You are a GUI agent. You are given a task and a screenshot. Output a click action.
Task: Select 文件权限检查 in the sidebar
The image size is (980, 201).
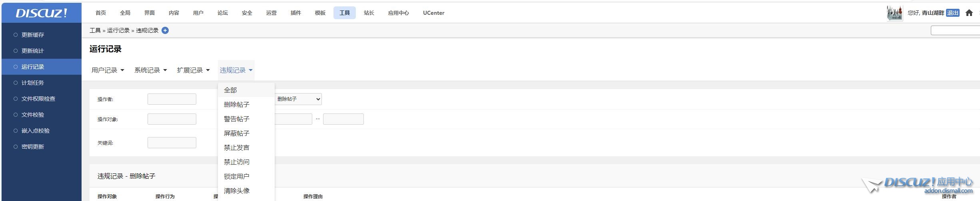38,99
